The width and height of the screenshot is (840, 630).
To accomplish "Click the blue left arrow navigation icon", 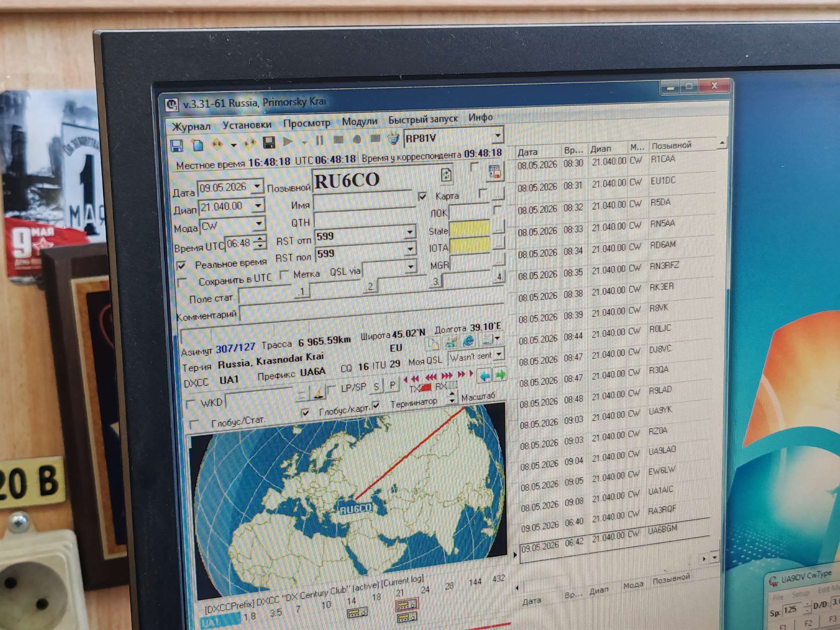I will click(x=485, y=375).
